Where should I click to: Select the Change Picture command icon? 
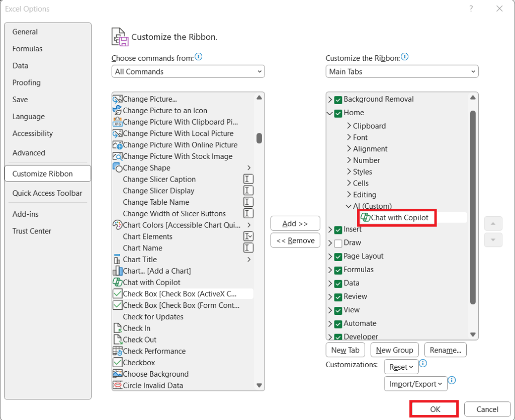pyautogui.click(x=117, y=99)
